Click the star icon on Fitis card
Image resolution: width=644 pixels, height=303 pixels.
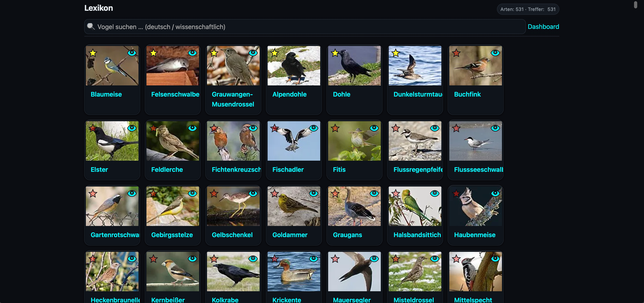click(x=335, y=128)
